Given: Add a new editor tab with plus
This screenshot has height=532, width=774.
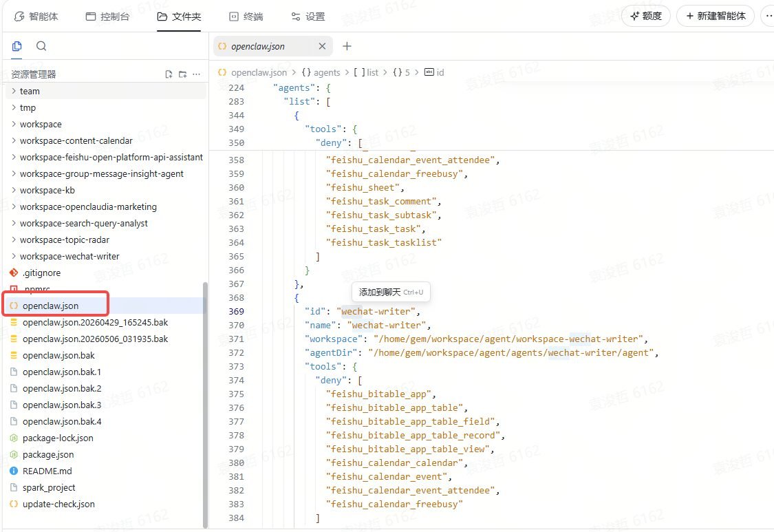Looking at the screenshot, I should pos(347,46).
